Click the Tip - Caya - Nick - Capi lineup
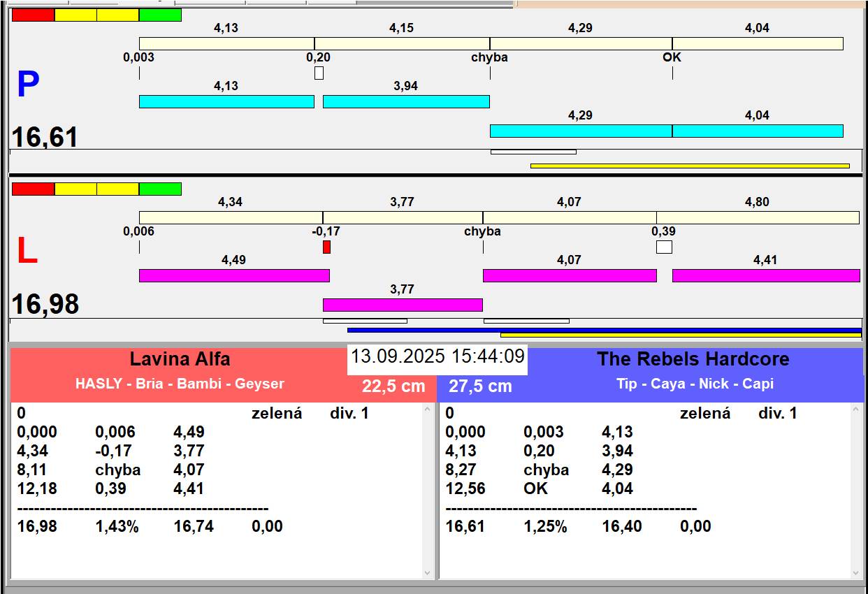Screen dimensions: 868x594 pos(695,384)
